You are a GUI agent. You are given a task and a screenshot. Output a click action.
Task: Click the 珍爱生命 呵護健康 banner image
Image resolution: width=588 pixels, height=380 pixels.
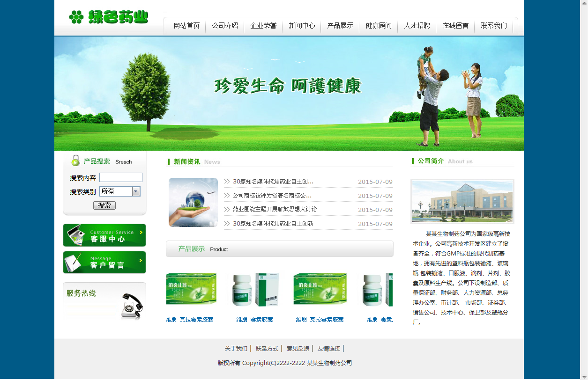(289, 94)
